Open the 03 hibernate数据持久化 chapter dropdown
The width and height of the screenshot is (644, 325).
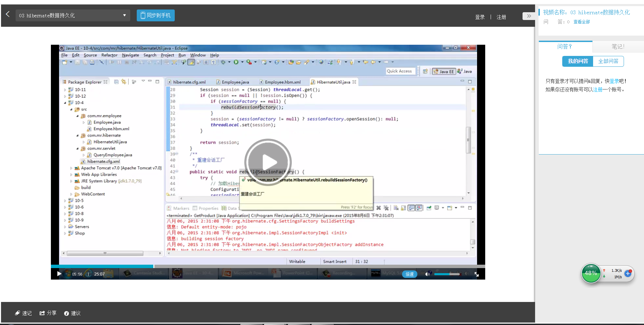click(73, 15)
